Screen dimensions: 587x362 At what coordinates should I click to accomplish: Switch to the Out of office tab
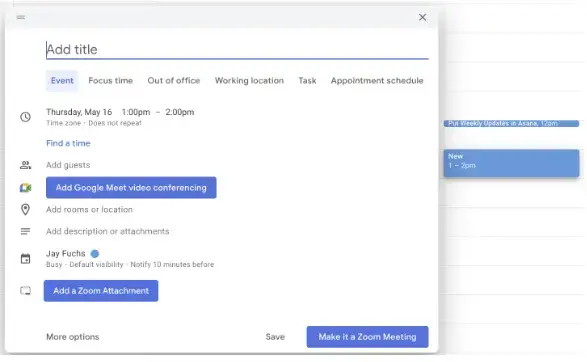(x=174, y=80)
